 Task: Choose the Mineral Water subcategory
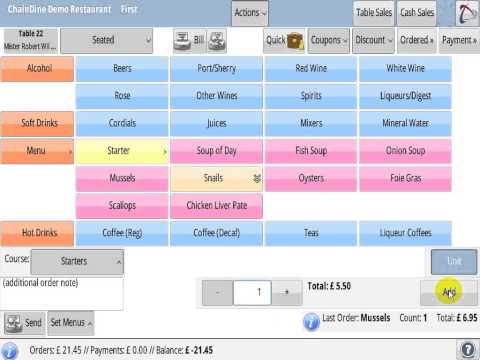click(x=405, y=124)
